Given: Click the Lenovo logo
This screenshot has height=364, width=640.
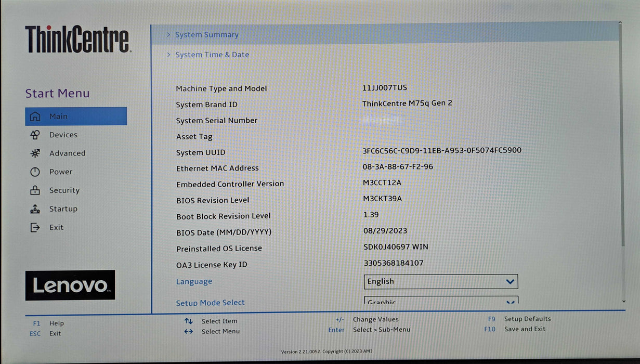Looking at the screenshot, I should (x=70, y=285).
